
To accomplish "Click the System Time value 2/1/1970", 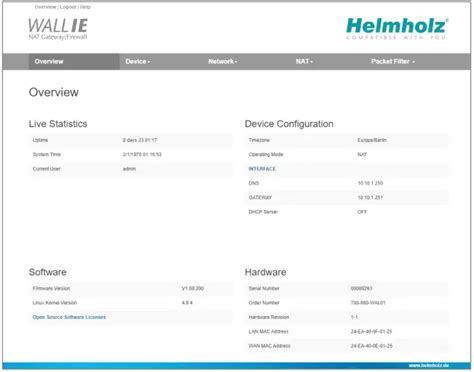I will pos(142,155).
